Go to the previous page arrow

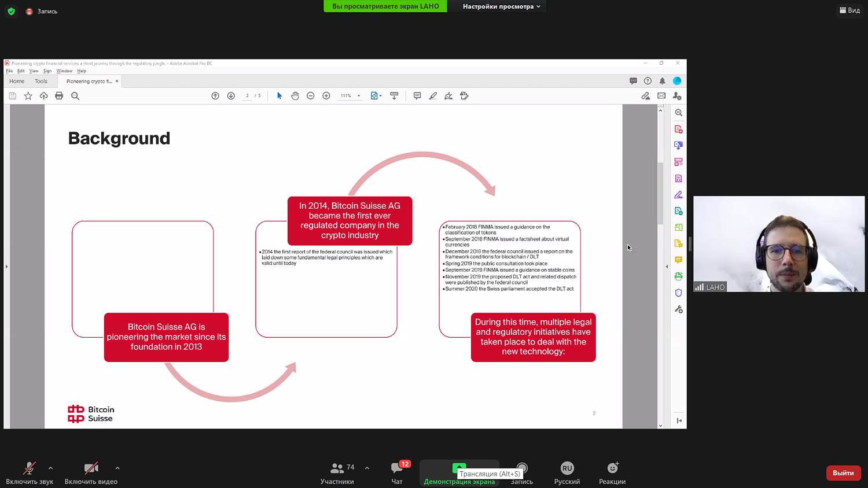point(215,96)
